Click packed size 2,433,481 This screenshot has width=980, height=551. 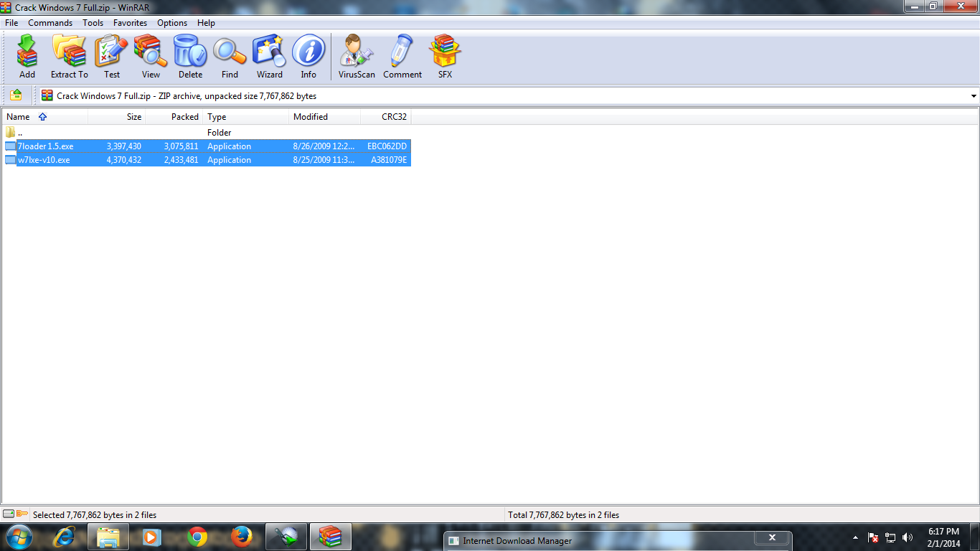181,160
